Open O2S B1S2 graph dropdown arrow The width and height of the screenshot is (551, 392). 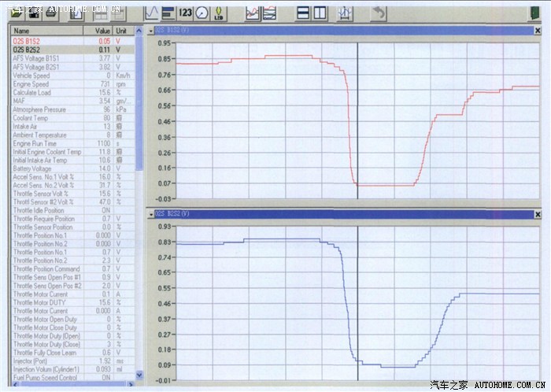pos(152,31)
